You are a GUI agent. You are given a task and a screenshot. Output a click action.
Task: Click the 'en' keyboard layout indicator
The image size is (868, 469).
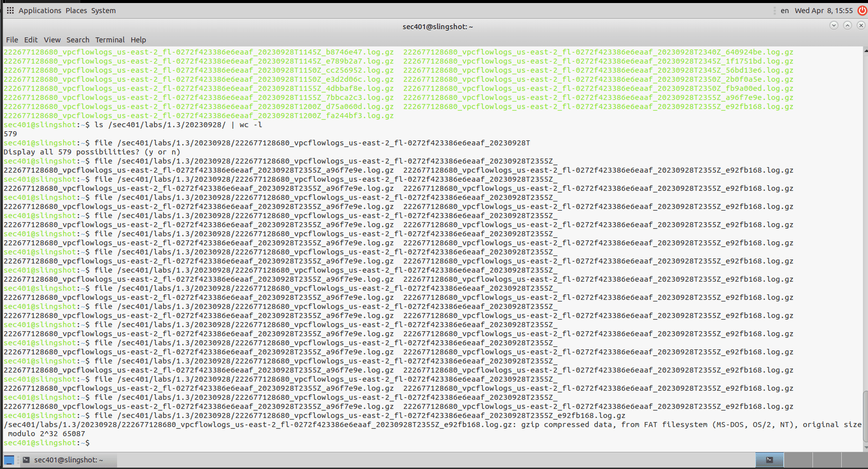pyautogui.click(x=784, y=10)
